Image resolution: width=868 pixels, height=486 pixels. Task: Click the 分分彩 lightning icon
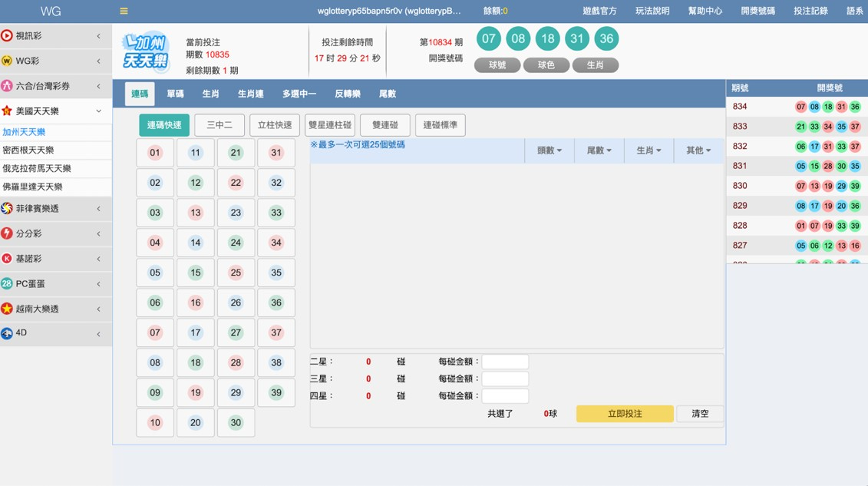tap(7, 233)
